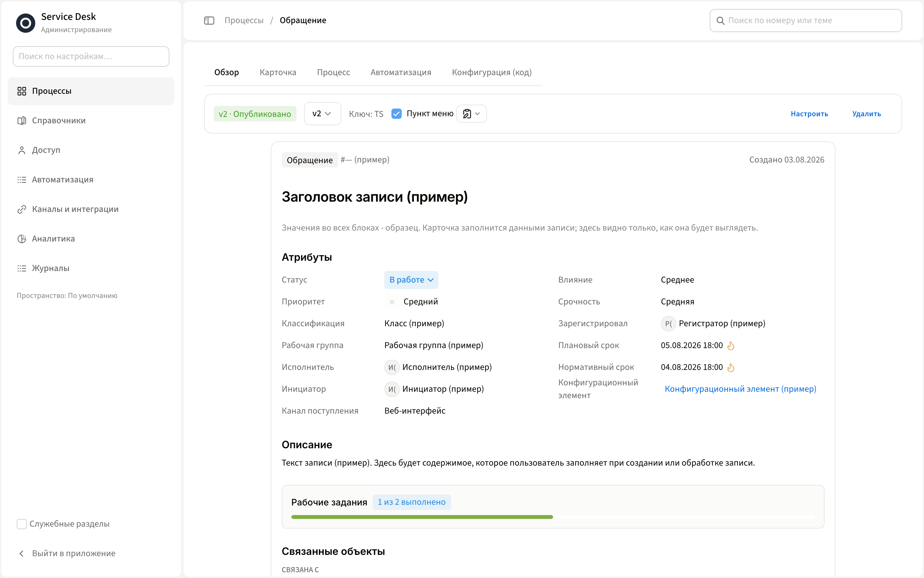Open the В работе status dropdown
The height and width of the screenshot is (578, 924).
(x=411, y=280)
